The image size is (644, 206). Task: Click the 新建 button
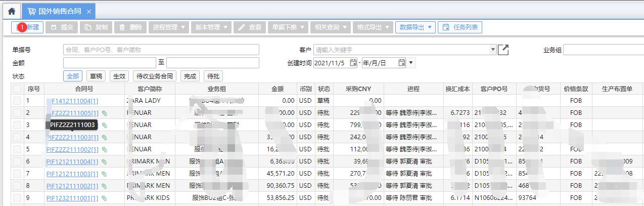(x=27, y=27)
